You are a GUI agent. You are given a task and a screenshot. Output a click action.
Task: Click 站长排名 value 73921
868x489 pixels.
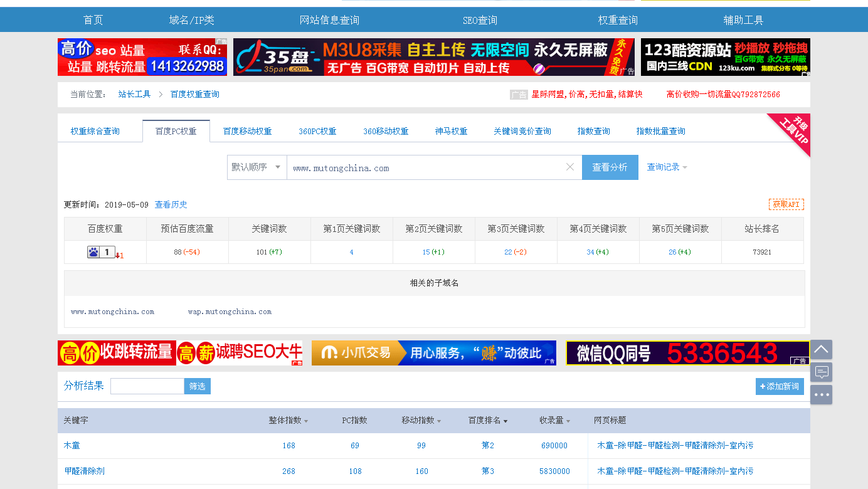762,252
